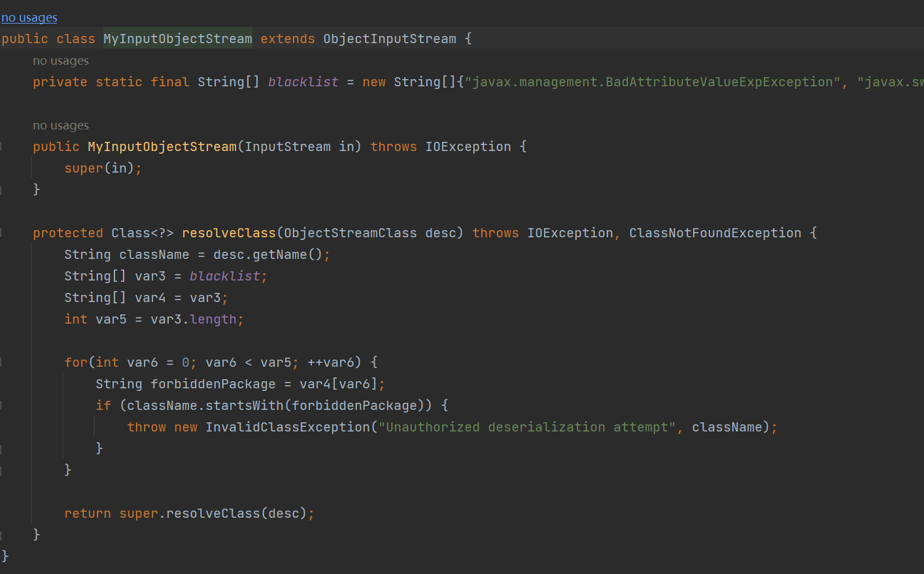Click IOException on the constructor line

[x=468, y=146]
